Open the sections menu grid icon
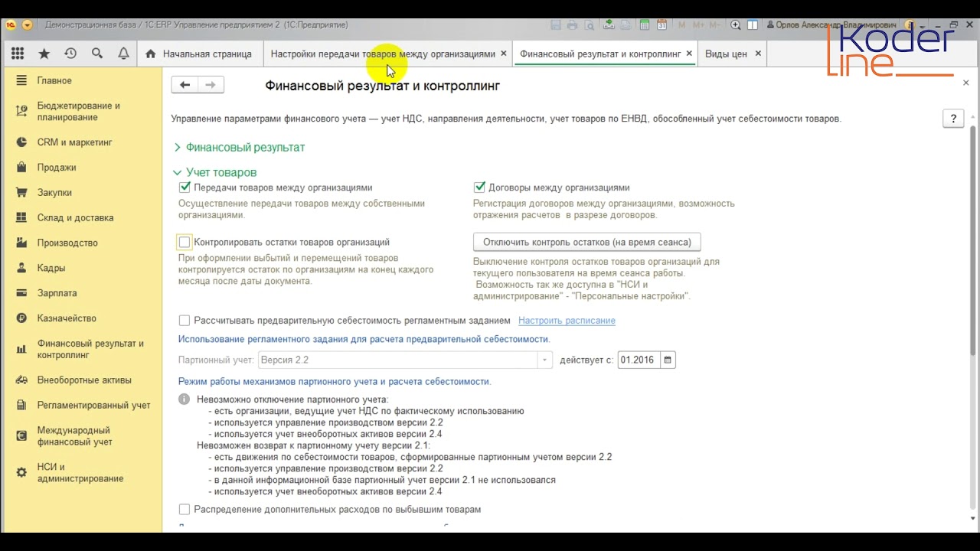 click(18, 54)
